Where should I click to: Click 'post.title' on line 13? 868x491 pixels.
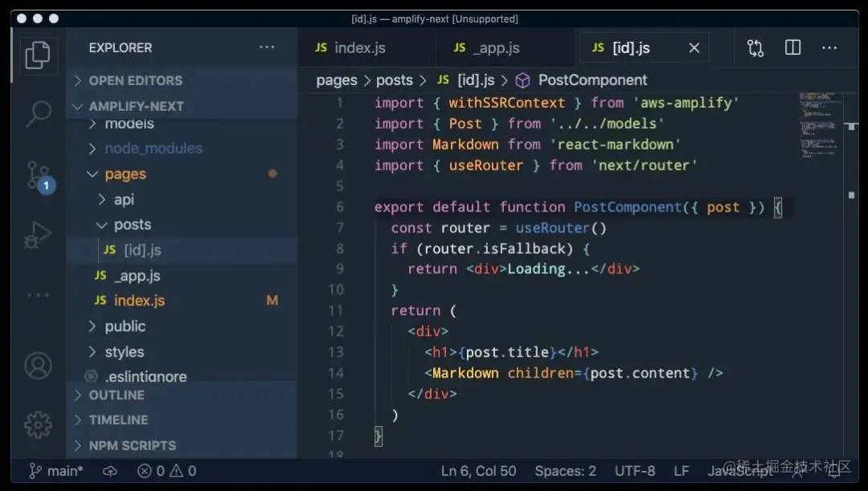click(507, 353)
